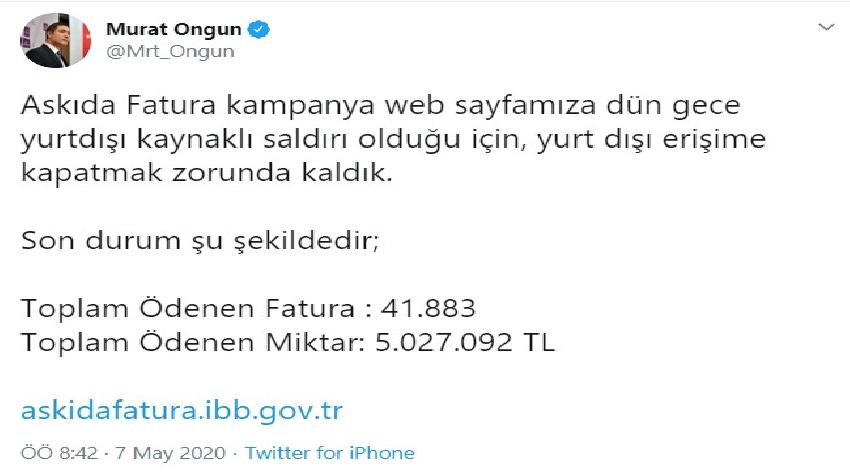Open the 8:42 tweet timestamp
This screenshot has width=850, height=475.
tap(79, 453)
